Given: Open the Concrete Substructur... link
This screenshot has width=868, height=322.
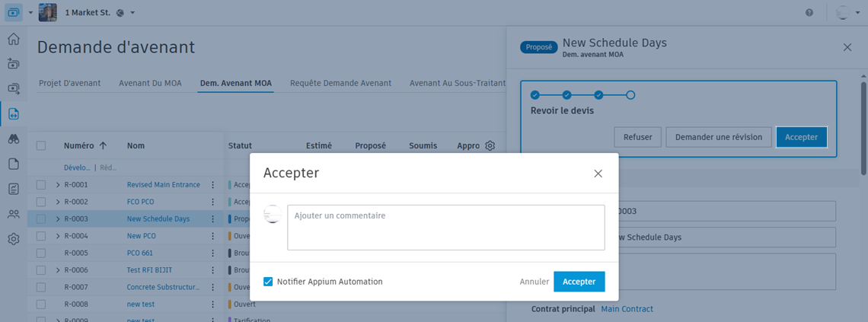Looking at the screenshot, I should 163,288.
